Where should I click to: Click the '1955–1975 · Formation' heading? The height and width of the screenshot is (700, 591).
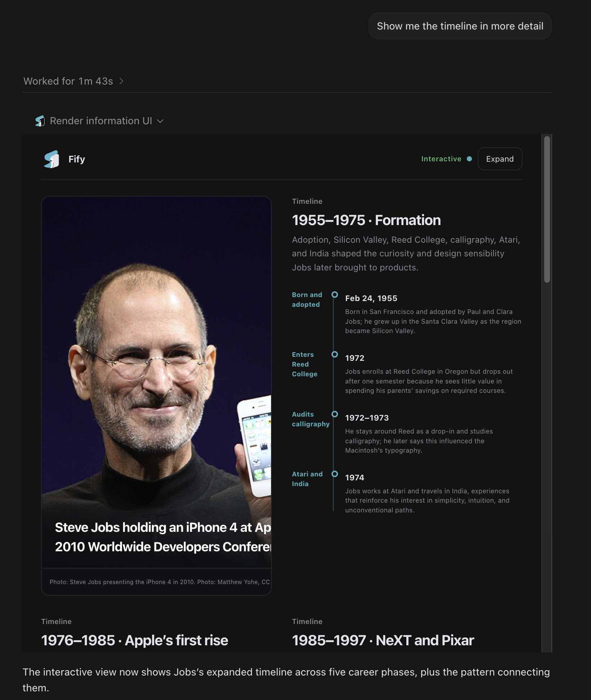366,220
